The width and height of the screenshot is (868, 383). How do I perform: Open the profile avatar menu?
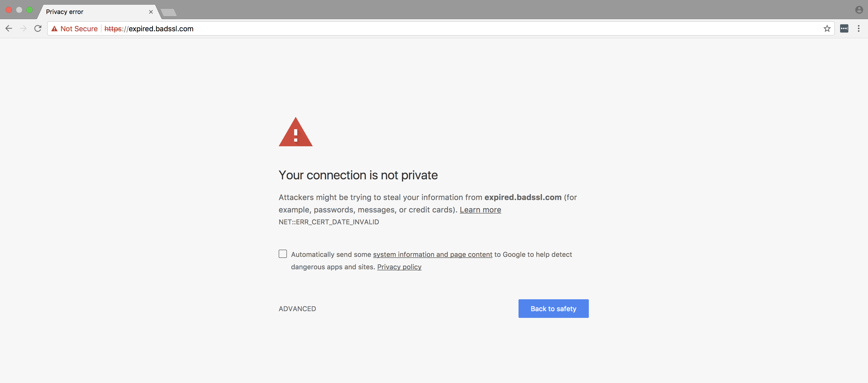pos(858,9)
